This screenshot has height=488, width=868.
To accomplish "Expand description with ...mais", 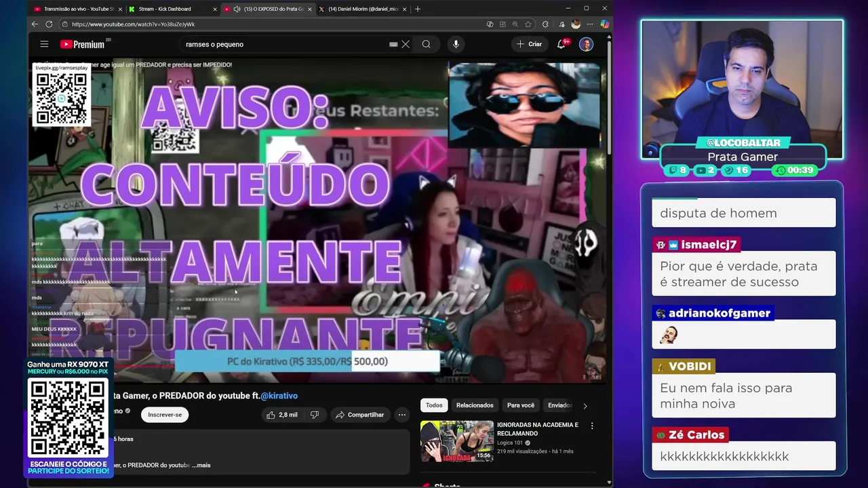I will (201, 465).
